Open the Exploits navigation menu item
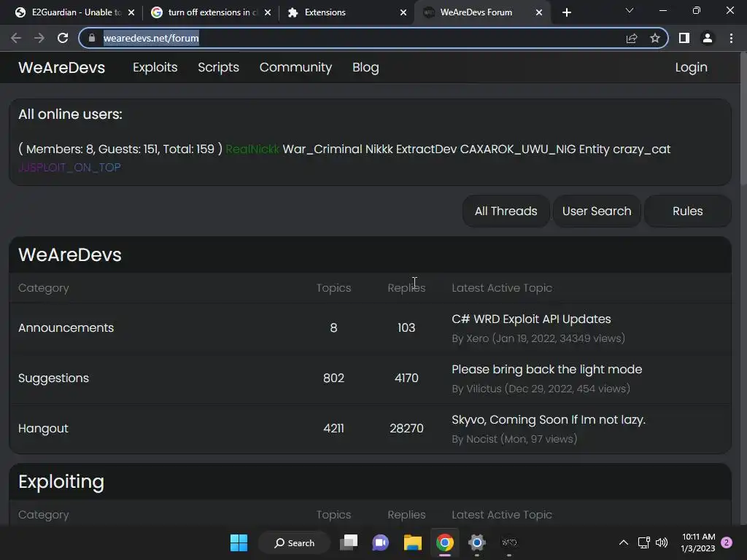The height and width of the screenshot is (560, 747). coord(155,68)
